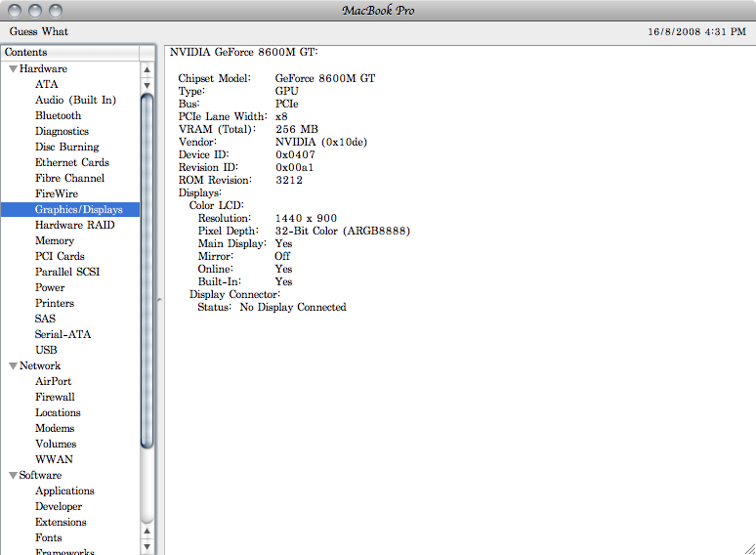This screenshot has width=756, height=555.
Task: Open Hardware RAID information
Action: click(x=75, y=225)
